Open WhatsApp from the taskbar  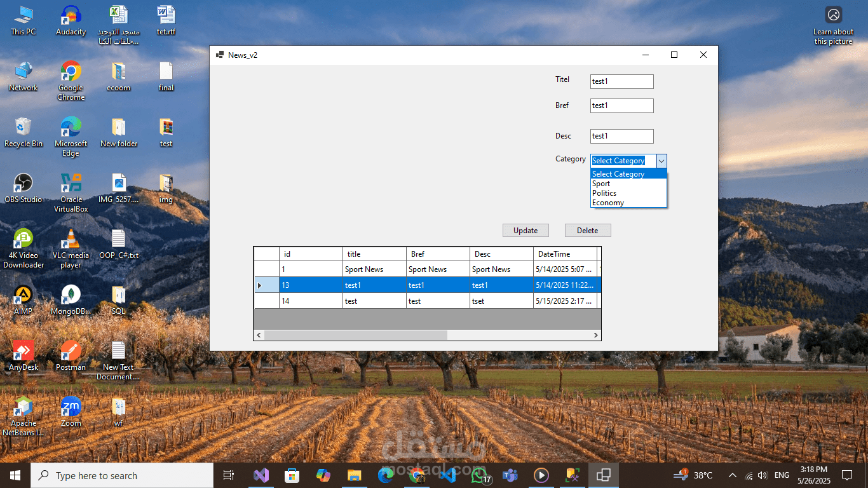(x=479, y=475)
